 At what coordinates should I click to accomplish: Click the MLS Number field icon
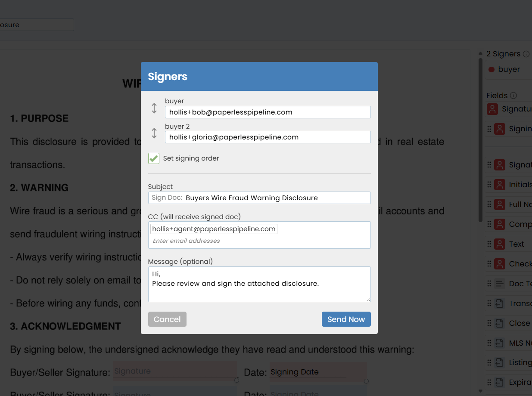point(500,343)
